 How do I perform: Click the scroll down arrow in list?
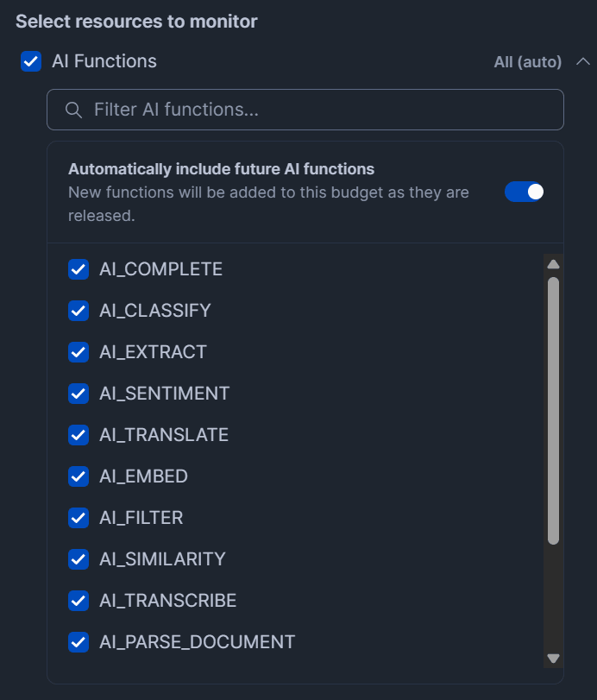click(554, 659)
